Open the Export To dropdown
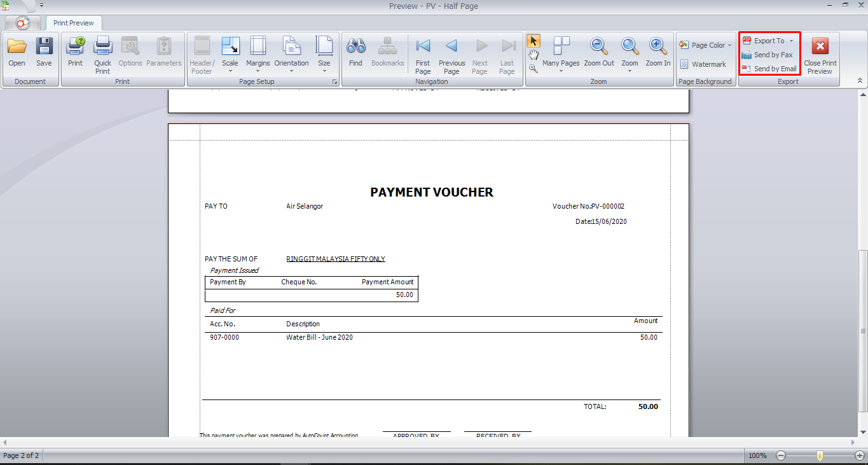 (x=768, y=41)
